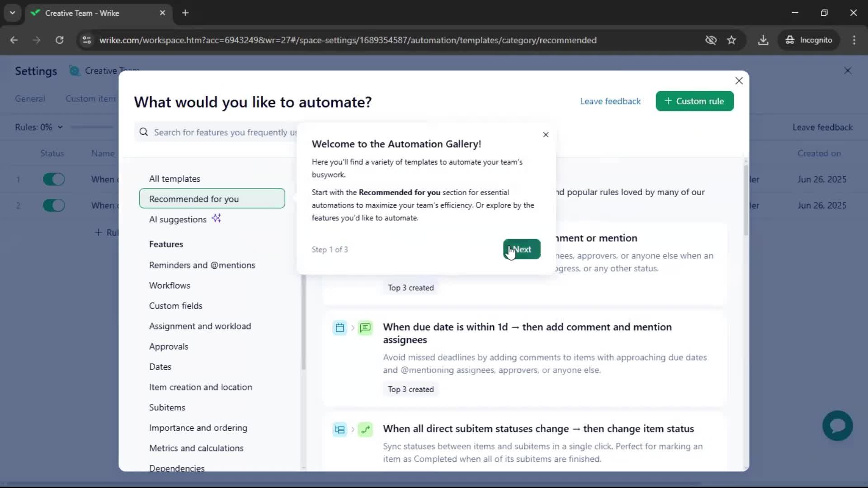Open Dates feature category

tap(160, 367)
